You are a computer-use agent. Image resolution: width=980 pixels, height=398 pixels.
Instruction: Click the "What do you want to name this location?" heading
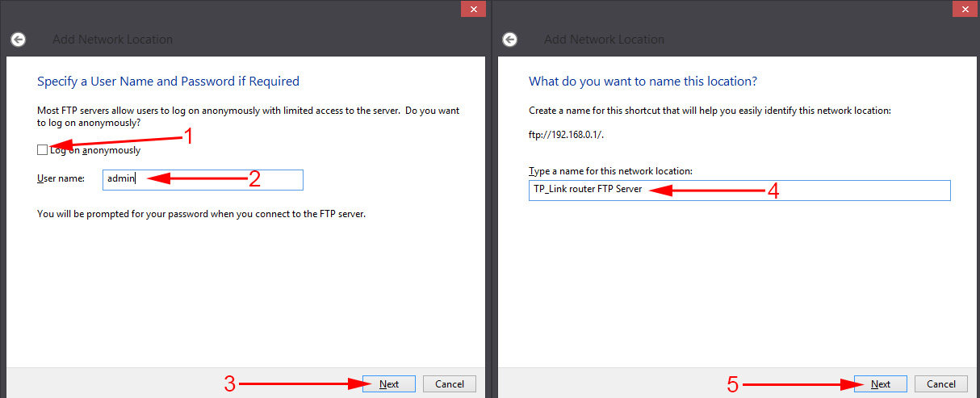point(643,82)
